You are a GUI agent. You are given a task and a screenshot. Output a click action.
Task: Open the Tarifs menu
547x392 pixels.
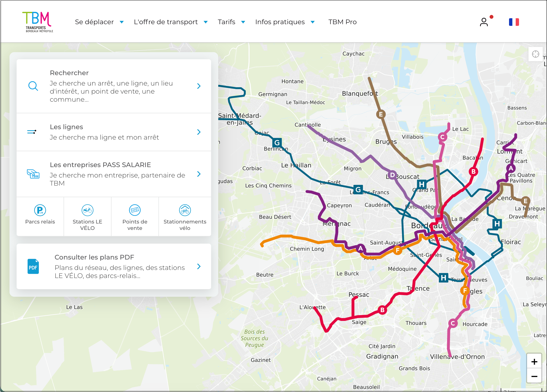click(x=227, y=22)
